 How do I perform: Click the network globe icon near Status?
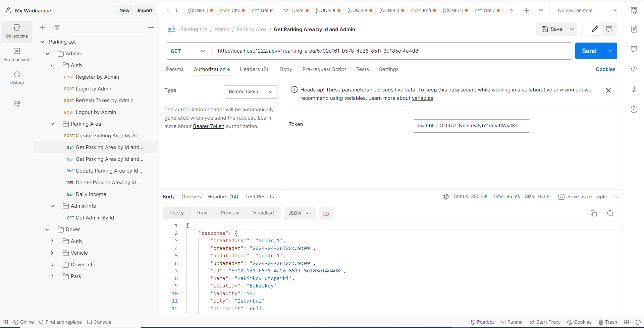446,197
